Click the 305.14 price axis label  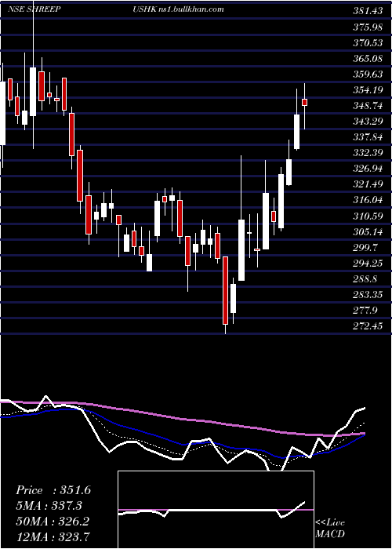(x=368, y=232)
